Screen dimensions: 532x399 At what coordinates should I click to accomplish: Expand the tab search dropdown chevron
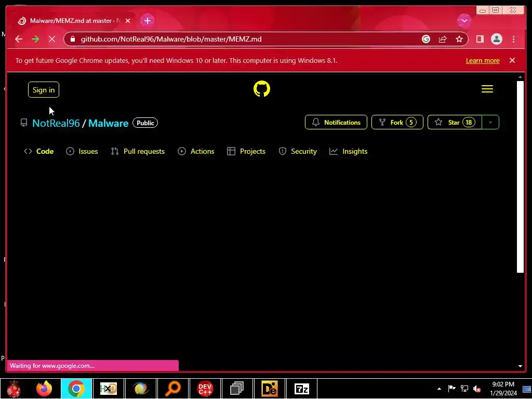click(x=464, y=21)
